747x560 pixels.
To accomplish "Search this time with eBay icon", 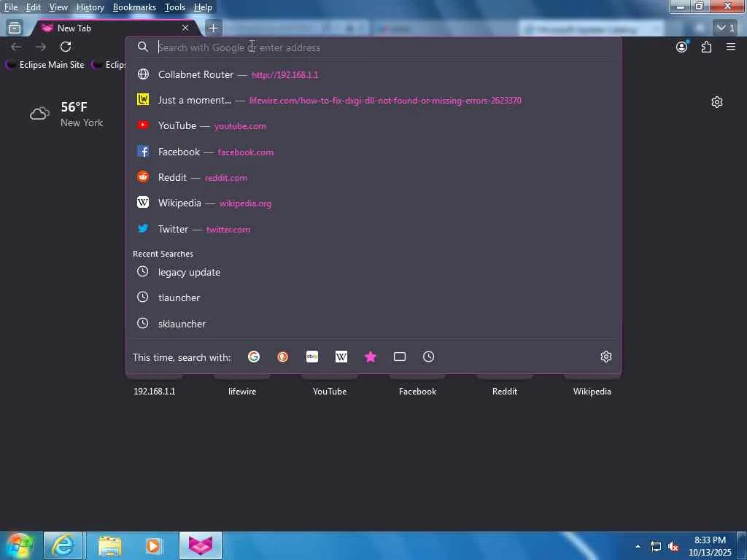I will (312, 357).
